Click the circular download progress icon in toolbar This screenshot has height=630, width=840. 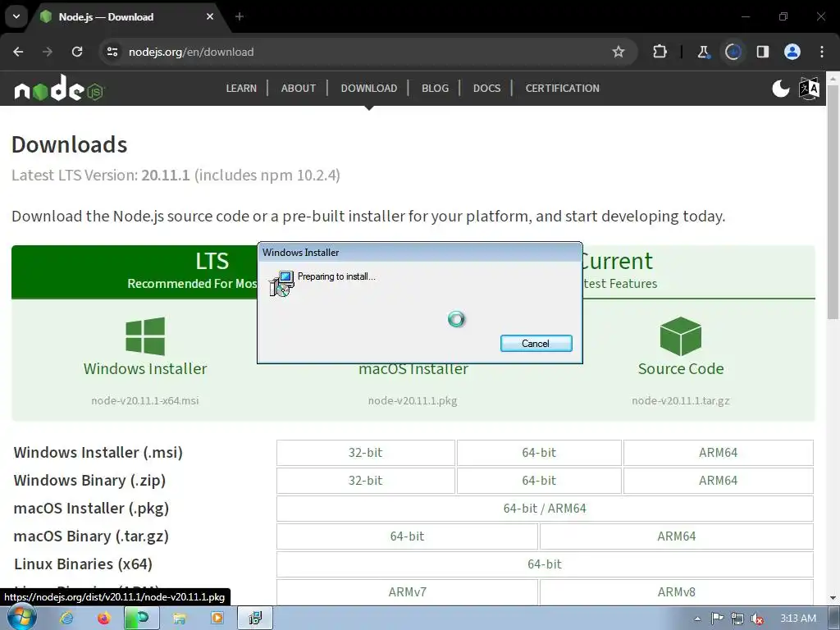[x=733, y=52]
